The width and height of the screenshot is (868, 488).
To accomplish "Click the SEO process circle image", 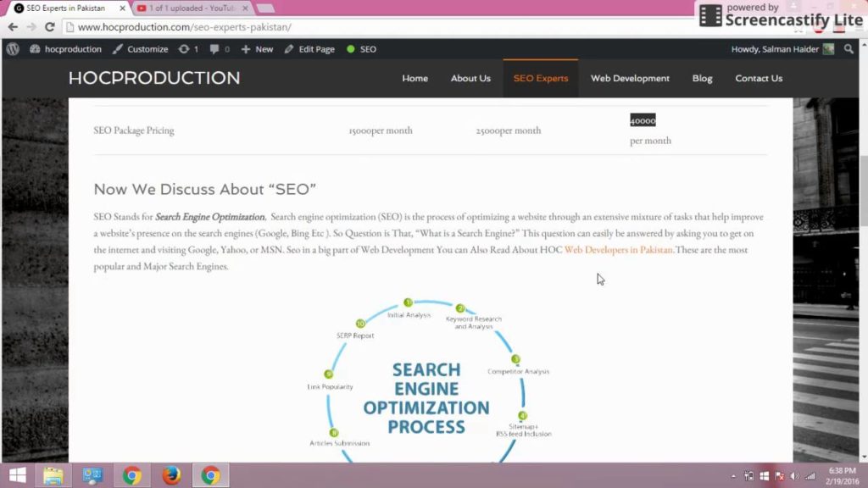I will (429, 380).
